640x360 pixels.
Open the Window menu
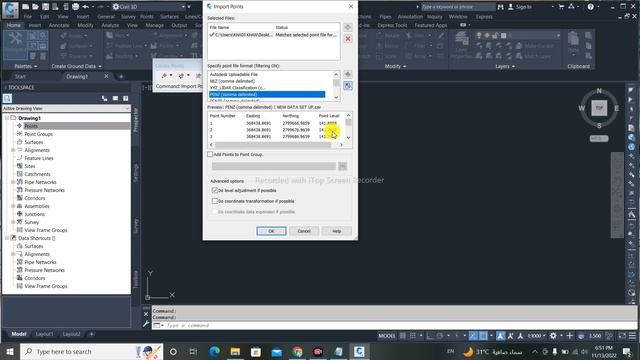click(x=458, y=17)
